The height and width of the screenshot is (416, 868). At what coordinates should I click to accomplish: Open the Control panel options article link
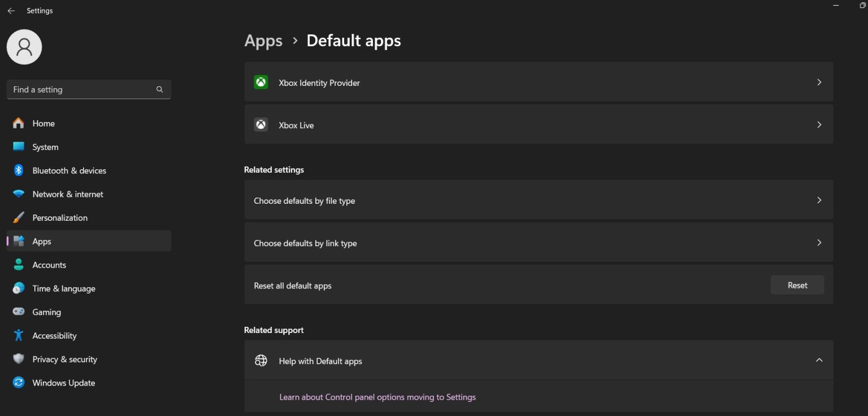377,397
